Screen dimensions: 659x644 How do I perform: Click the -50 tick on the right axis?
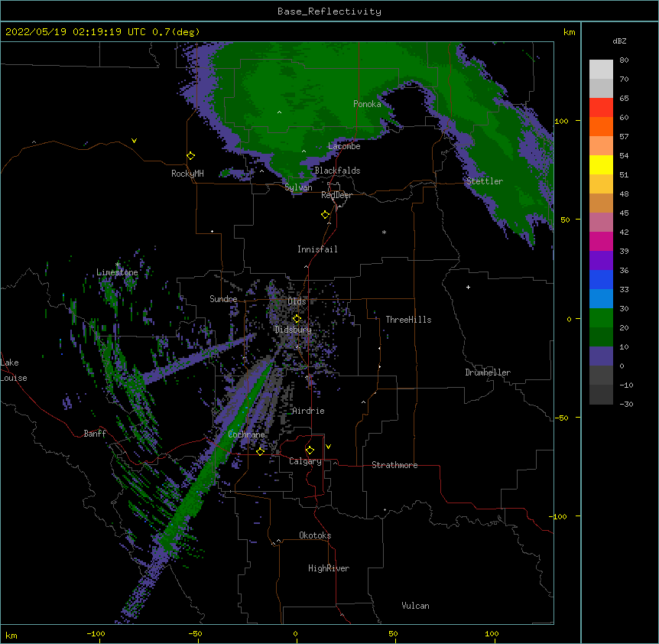(x=561, y=418)
